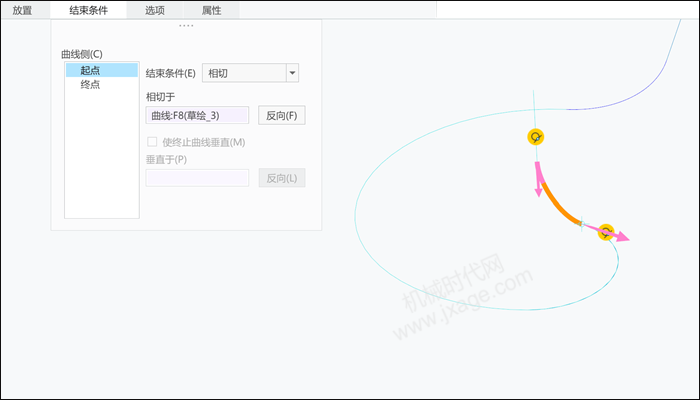Click the 反向(F) button
The height and width of the screenshot is (400, 700).
(282, 115)
